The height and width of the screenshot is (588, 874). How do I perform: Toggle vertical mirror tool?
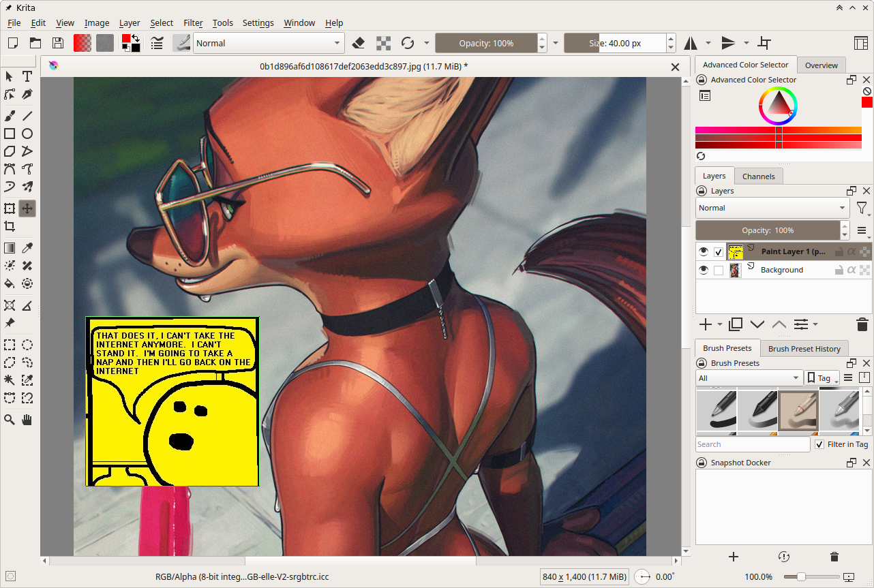(x=728, y=43)
